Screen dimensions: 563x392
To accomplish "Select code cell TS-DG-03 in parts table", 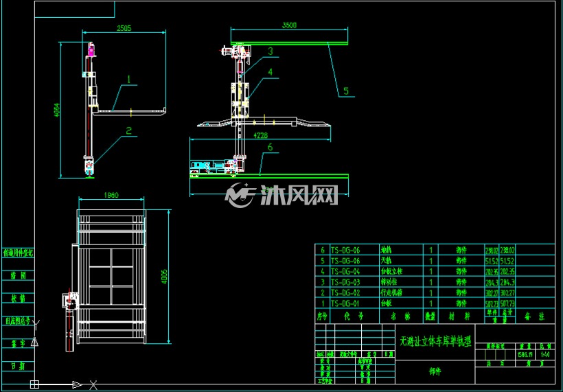I will click(345, 282).
